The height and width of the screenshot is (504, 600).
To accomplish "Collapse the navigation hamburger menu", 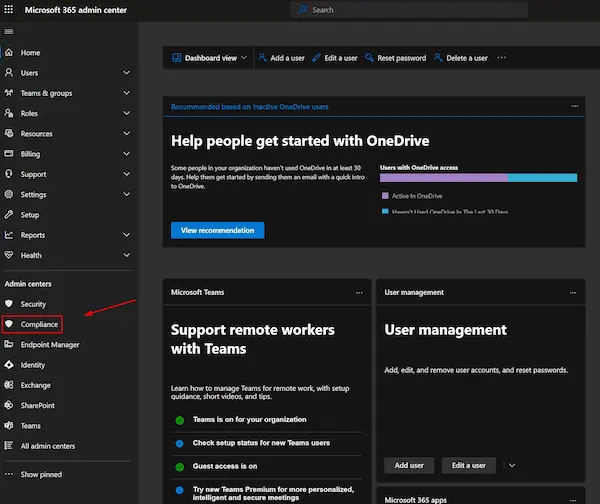I will (x=9, y=31).
